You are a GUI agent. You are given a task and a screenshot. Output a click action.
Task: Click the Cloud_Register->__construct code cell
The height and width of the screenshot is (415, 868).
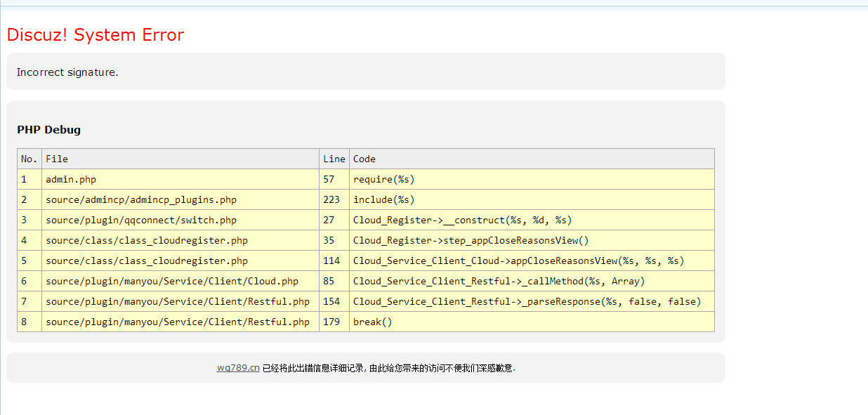532,220
